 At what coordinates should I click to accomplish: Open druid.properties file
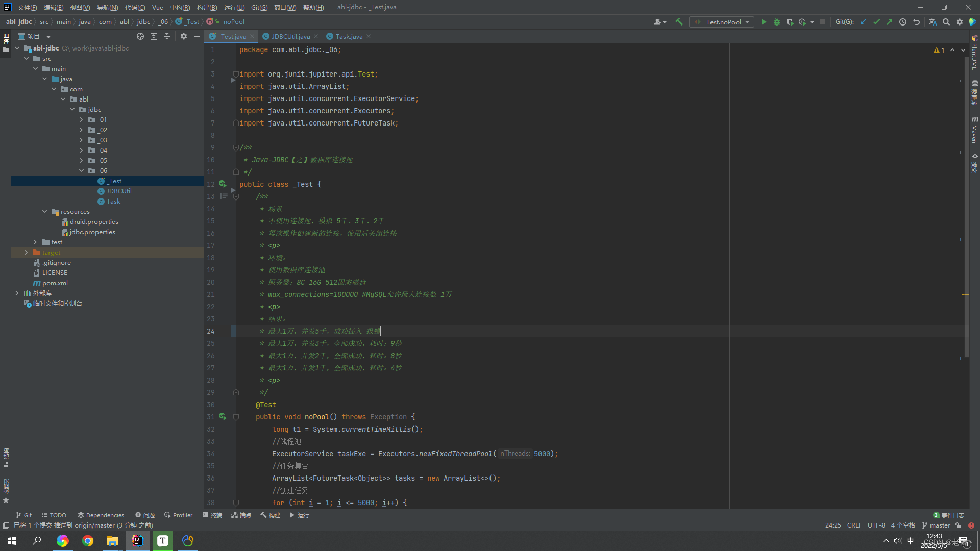94,222
